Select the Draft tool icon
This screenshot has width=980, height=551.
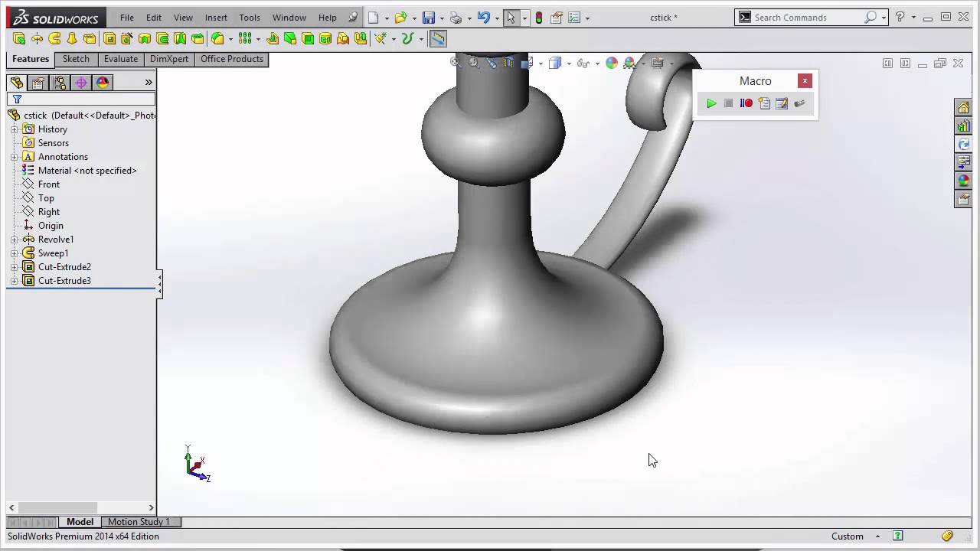tap(290, 38)
